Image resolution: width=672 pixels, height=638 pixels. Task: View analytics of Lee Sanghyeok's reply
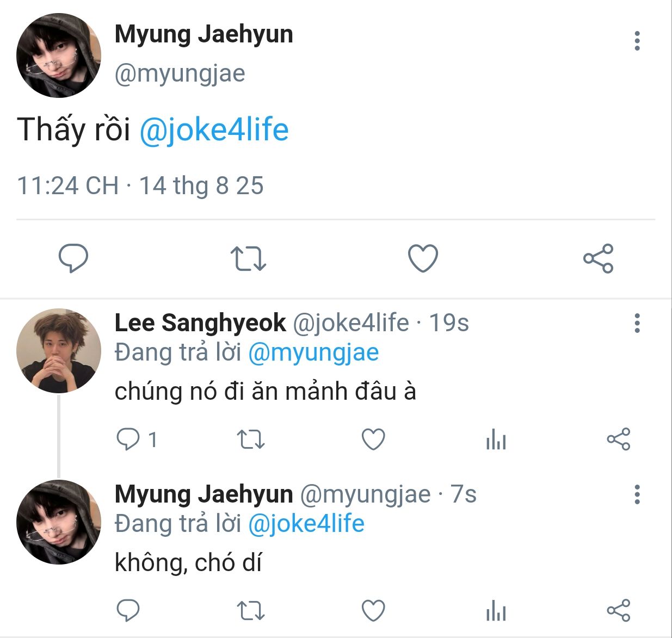(x=496, y=439)
